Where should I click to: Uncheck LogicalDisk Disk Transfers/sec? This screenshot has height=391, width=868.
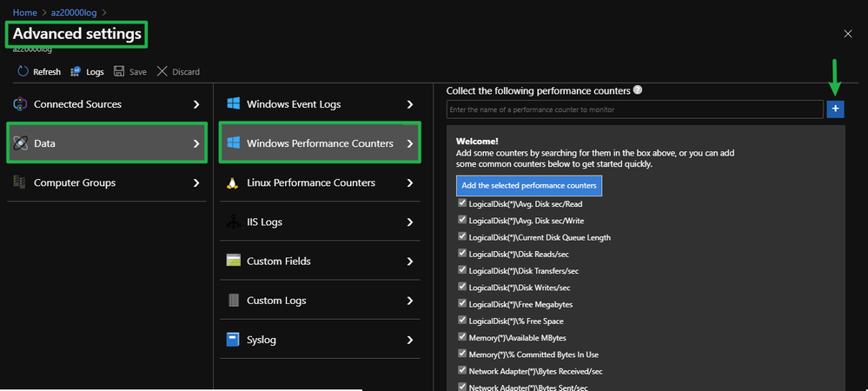coord(462,269)
